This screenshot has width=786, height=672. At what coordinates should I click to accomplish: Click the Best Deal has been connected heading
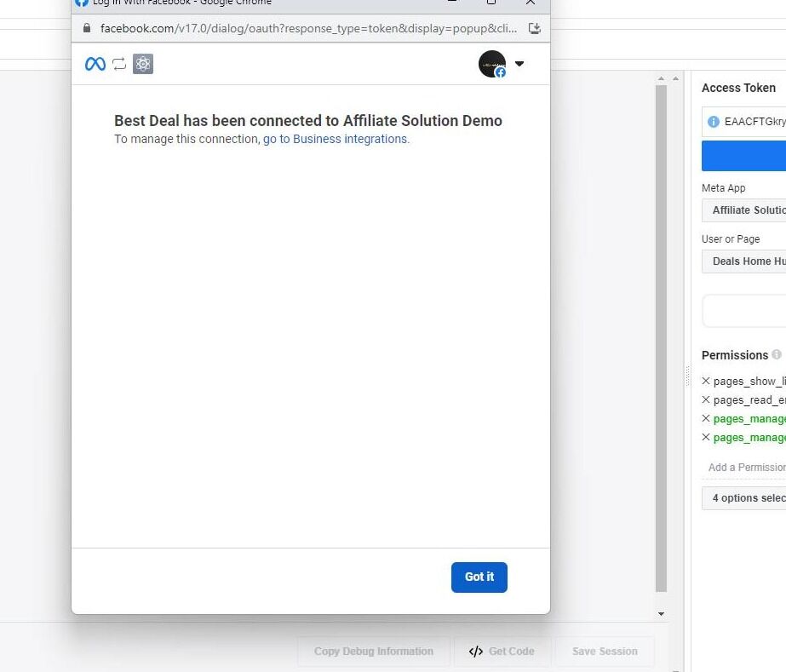click(x=307, y=121)
